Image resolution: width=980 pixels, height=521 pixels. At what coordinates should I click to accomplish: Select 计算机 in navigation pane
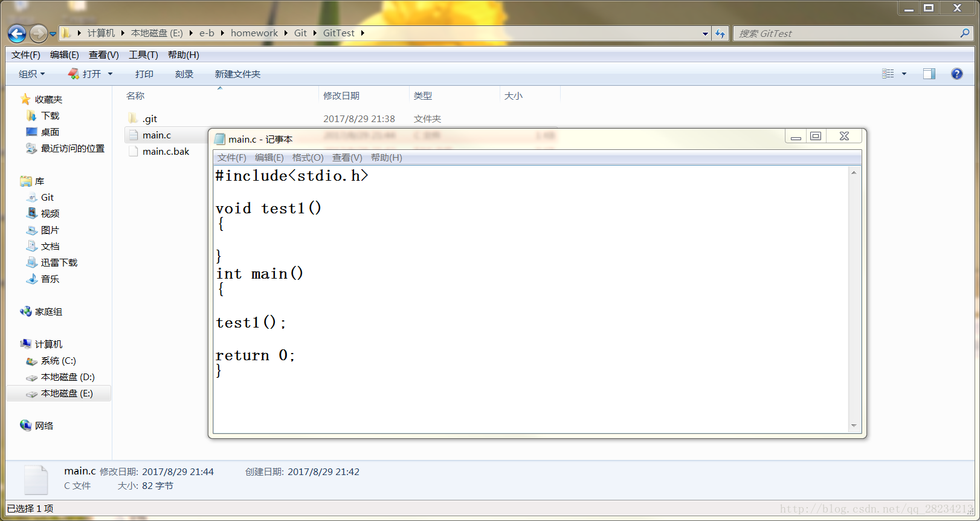(48, 344)
